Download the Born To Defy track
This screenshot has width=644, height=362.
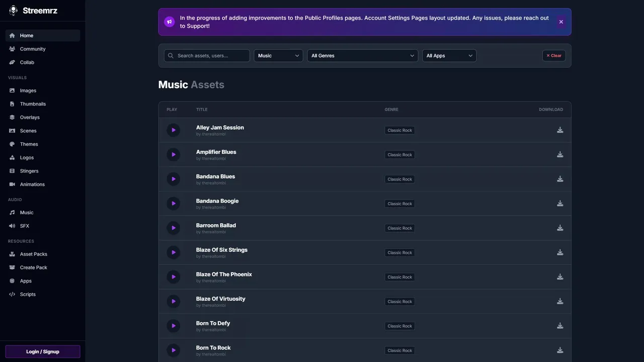560,326
